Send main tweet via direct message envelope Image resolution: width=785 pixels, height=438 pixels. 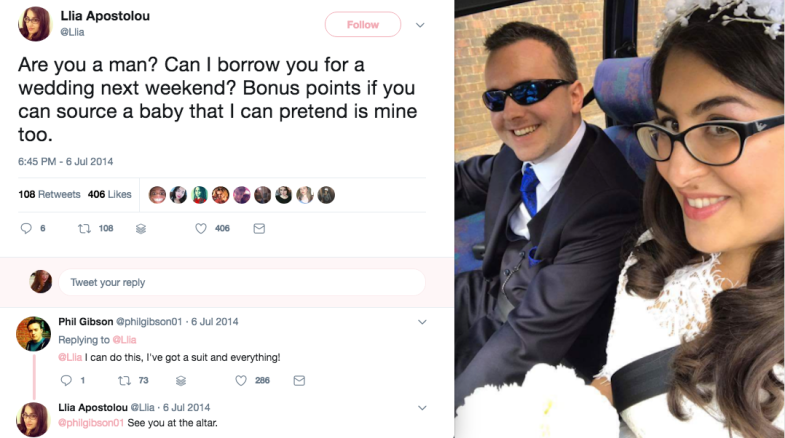[x=259, y=229]
